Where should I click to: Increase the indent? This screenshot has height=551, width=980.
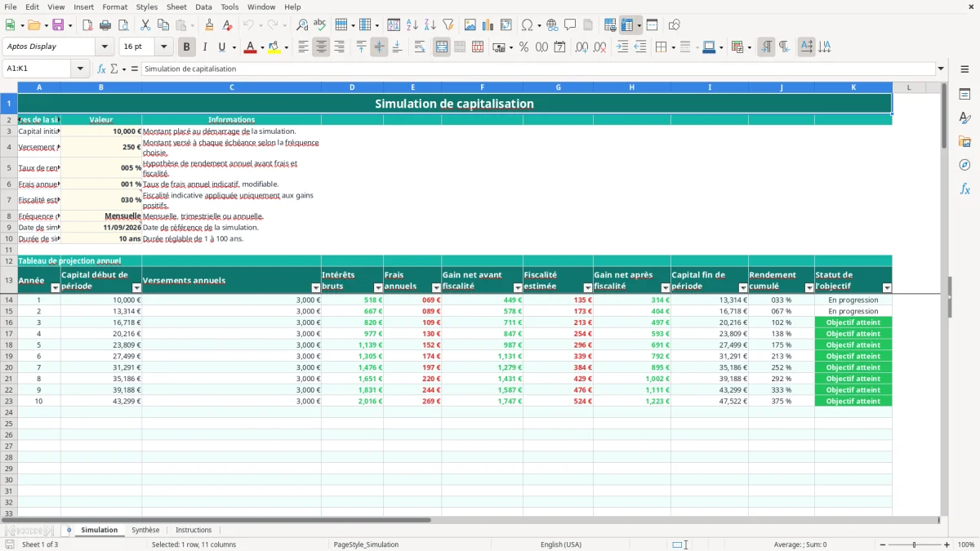(622, 47)
